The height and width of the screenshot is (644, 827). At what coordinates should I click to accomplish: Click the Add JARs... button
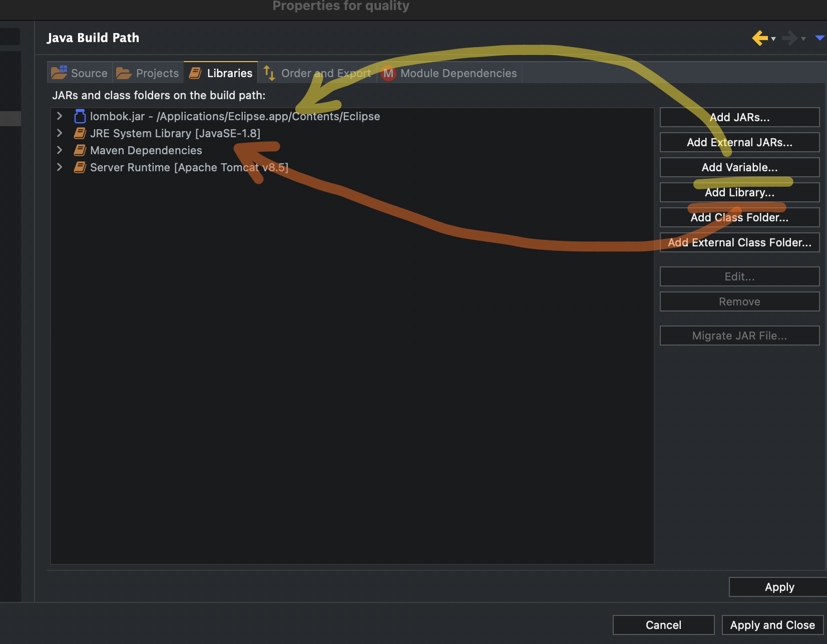tap(739, 117)
